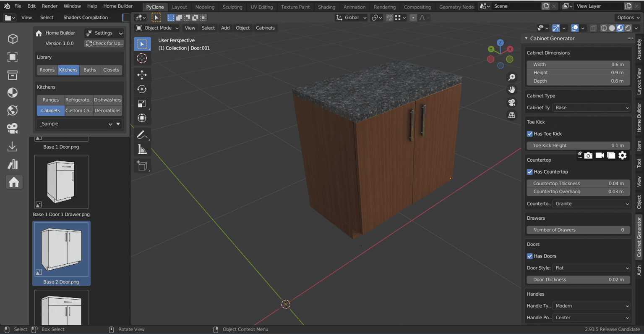Uncheck the Has Toe Kick checkbox
The image size is (644, 334).
click(529, 134)
